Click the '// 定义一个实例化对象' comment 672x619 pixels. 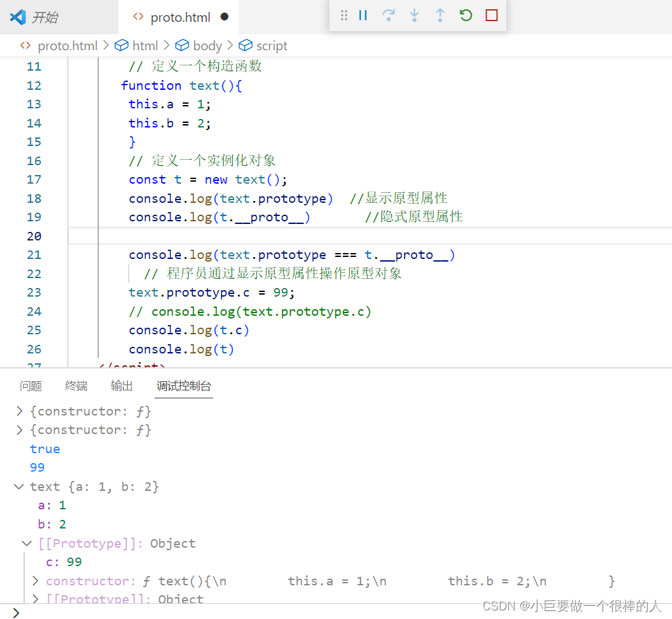click(x=202, y=161)
